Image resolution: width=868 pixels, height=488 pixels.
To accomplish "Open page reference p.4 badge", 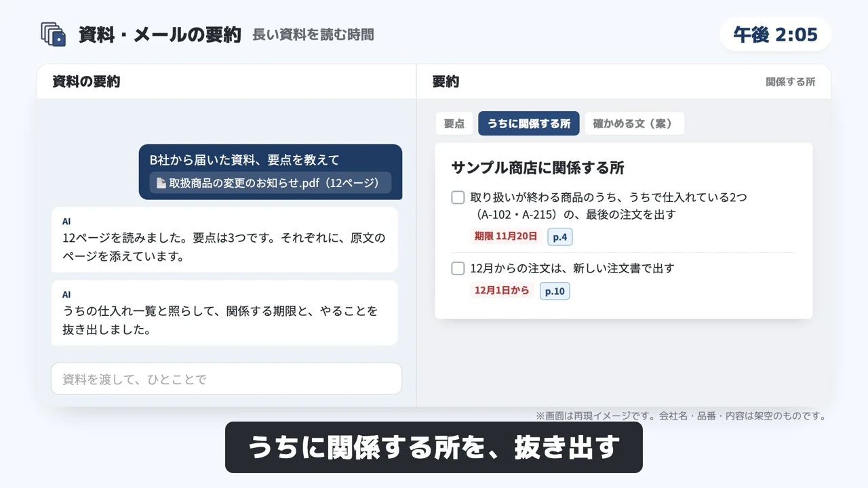I will click(560, 237).
